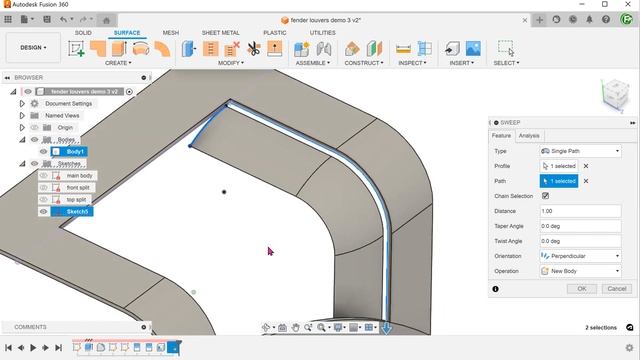Open notifications bell icon
The image size is (640, 360).
point(589,19)
